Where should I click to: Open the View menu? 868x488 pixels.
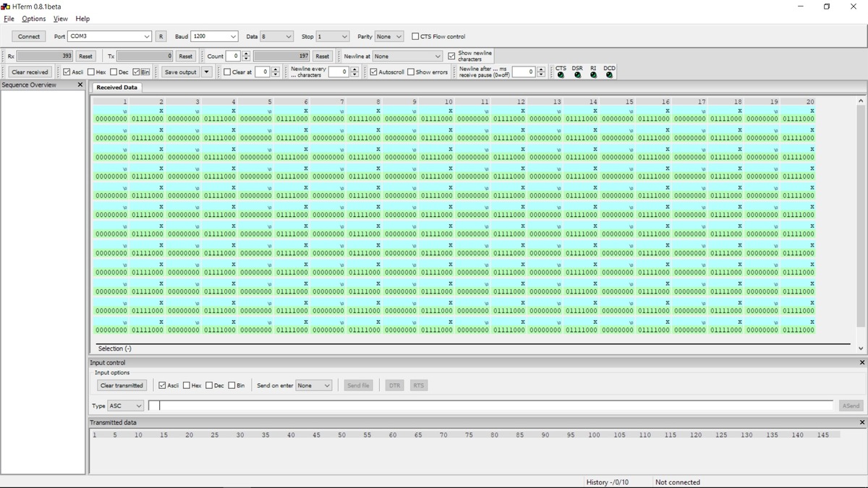pyautogui.click(x=61, y=19)
